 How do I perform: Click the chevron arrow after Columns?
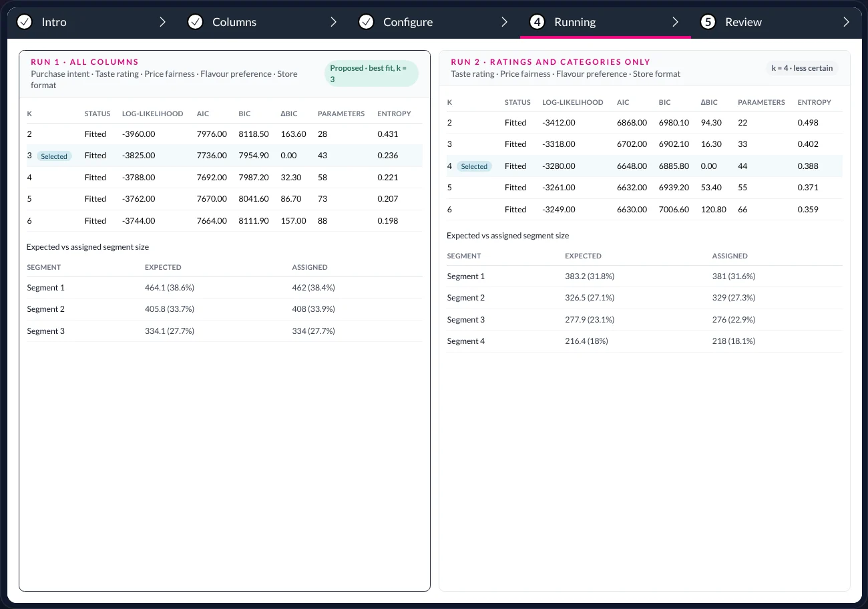point(334,22)
